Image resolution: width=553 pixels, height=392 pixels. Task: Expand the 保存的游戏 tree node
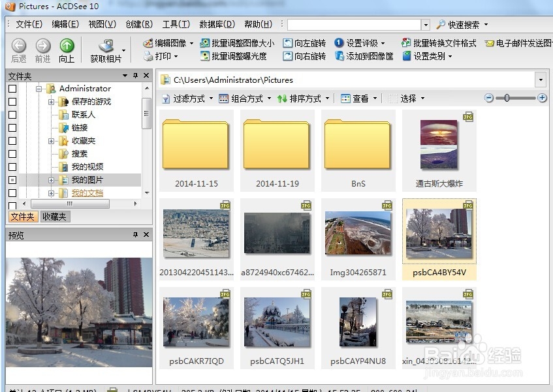tap(51, 102)
